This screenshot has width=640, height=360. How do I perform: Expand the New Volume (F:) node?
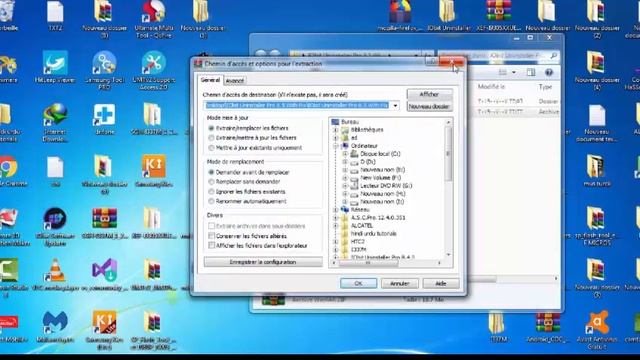point(345,178)
